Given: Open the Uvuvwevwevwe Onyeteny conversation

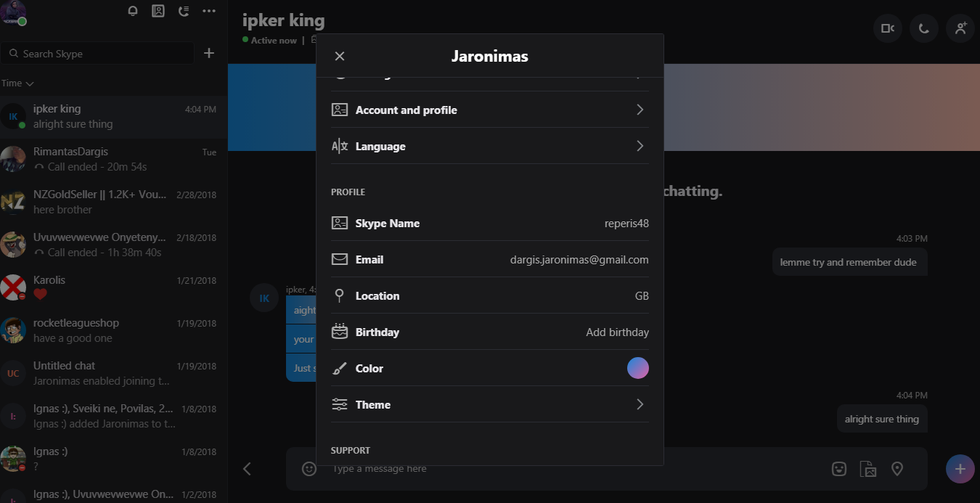Looking at the screenshot, I should (114, 245).
